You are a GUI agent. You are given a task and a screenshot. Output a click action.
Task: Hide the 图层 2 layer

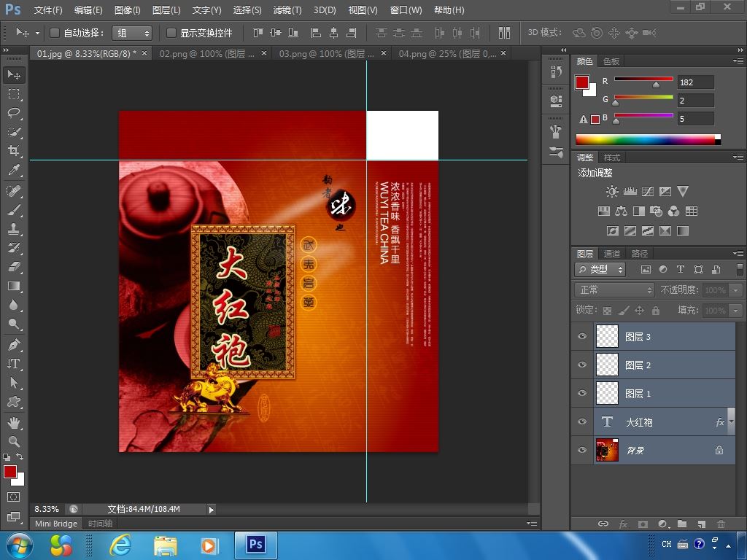coord(582,365)
